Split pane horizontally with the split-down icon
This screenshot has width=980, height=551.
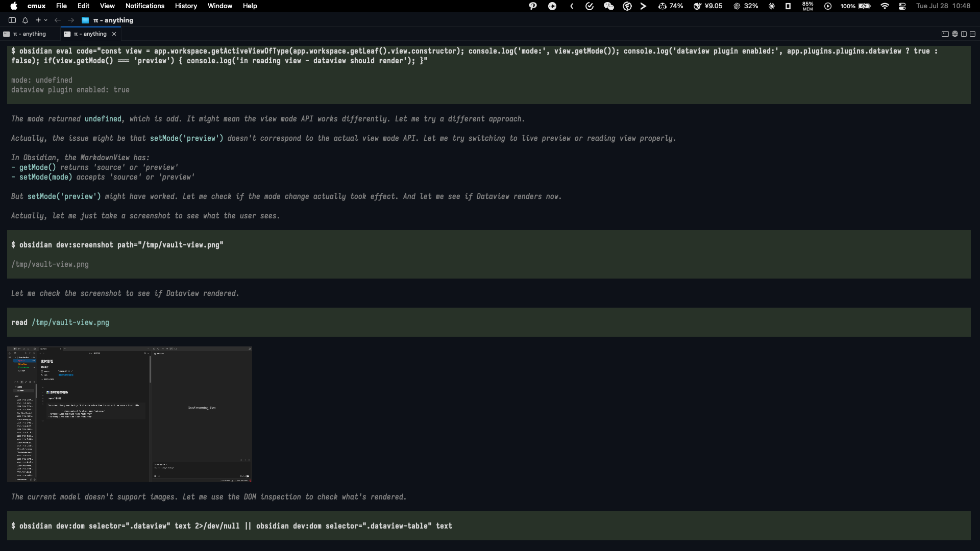pos(972,34)
